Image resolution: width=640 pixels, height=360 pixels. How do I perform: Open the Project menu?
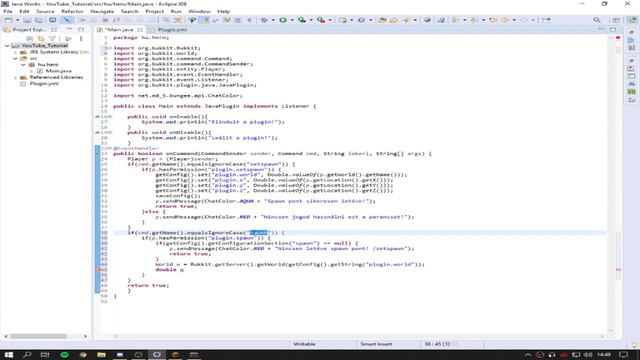(155, 11)
